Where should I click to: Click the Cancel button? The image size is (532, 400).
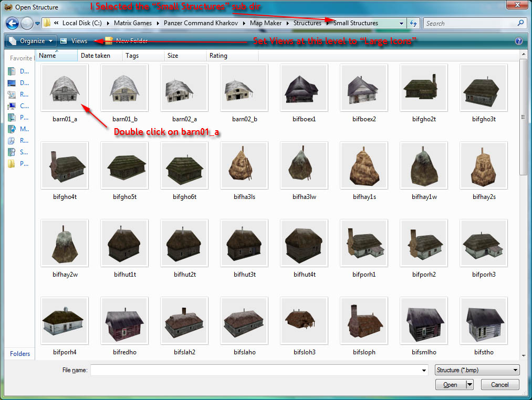tap(500, 384)
